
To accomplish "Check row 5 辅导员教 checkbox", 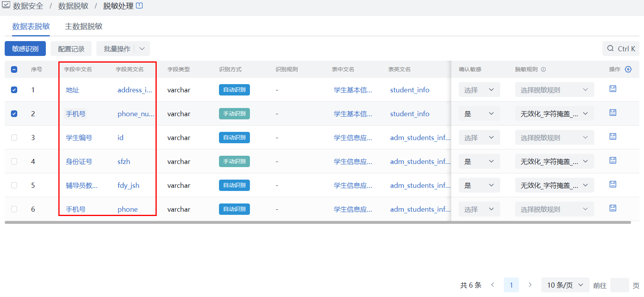I will 14,185.
